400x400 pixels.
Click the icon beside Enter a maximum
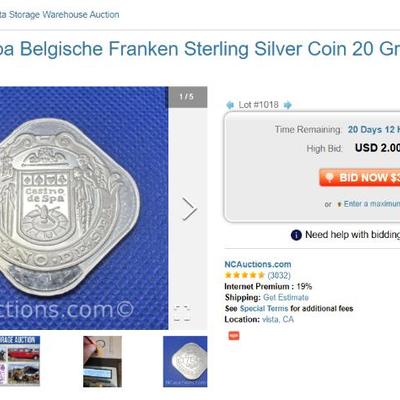click(339, 204)
